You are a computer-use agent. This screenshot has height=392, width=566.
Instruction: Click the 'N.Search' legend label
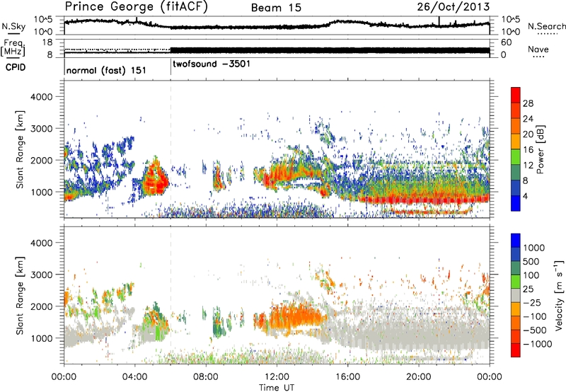click(547, 26)
